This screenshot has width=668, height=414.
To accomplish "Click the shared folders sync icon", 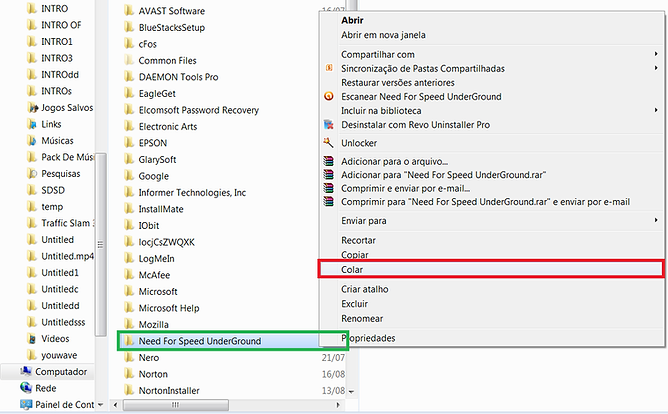I will pos(329,68).
